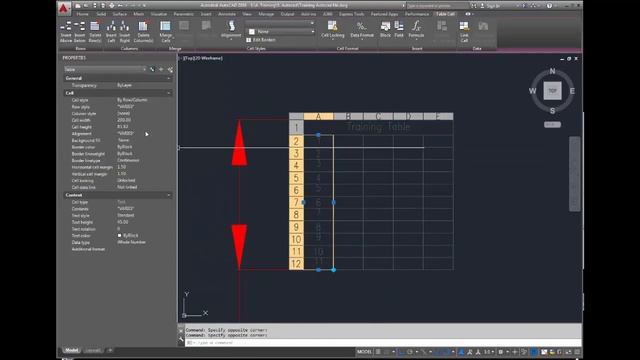Click N direction on ViewCube compass
The image size is (640, 360).
(552, 71)
